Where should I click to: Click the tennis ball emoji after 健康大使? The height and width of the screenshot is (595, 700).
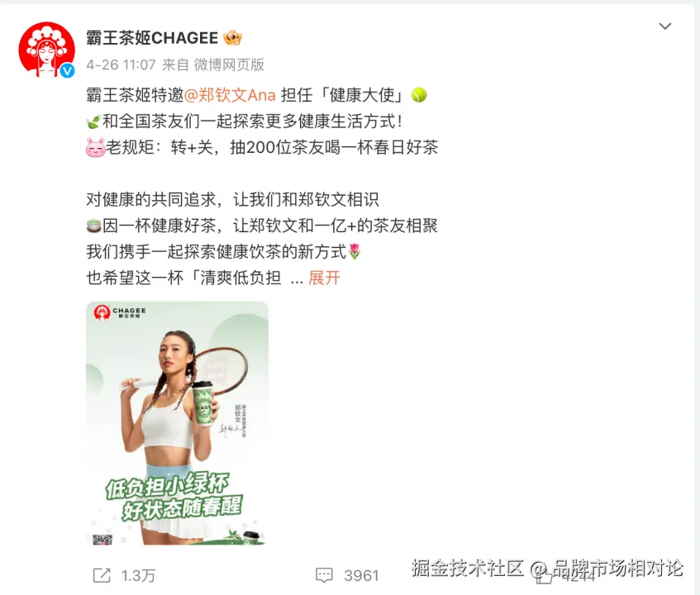tap(419, 95)
